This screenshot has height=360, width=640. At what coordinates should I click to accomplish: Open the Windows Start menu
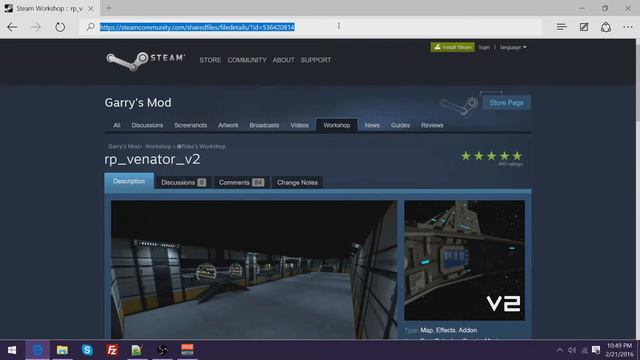[12, 350]
